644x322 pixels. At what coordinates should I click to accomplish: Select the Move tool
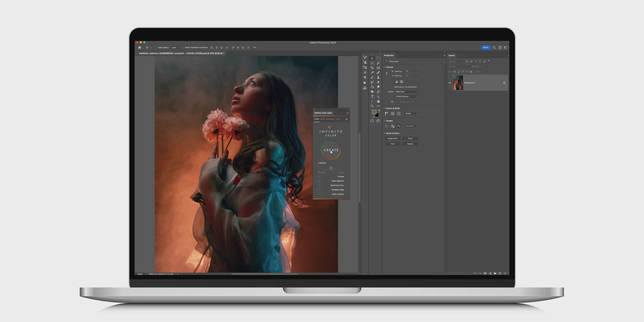pos(372,58)
